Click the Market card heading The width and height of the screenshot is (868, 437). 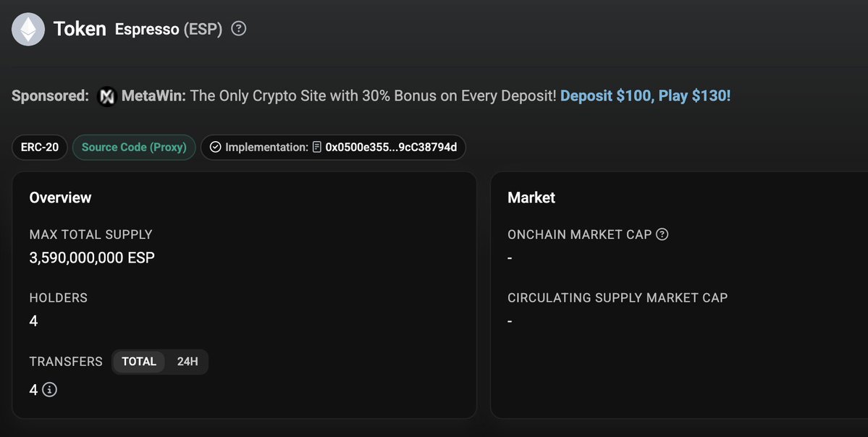pyautogui.click(x=531, y=198)
